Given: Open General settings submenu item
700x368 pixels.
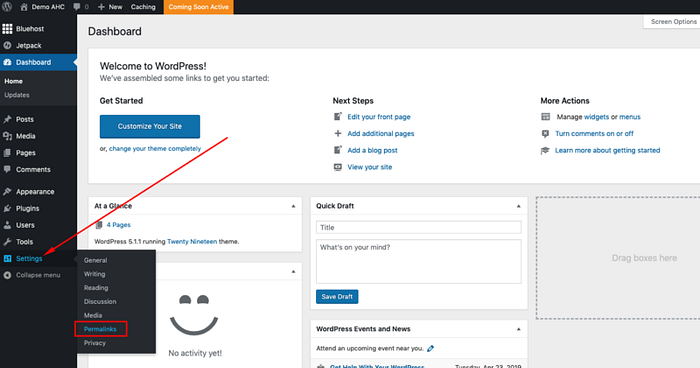Looking at the screenshot, I should tap(96, 260).
